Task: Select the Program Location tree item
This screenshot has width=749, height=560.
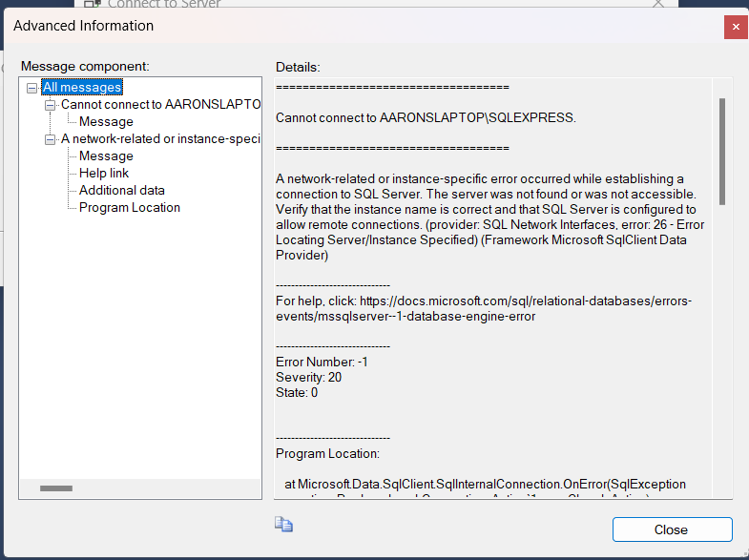Action: [130, 207]
